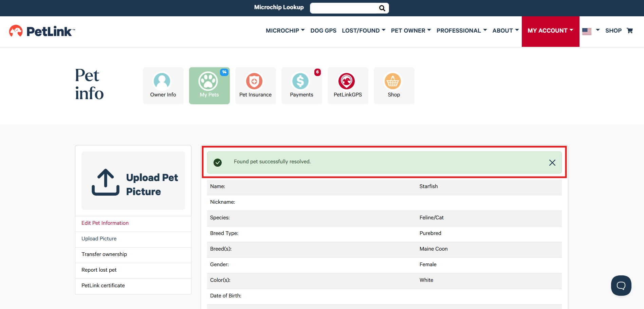Open PetLink certificate
This screenshot has width=644, height=309.
point(103,286)
